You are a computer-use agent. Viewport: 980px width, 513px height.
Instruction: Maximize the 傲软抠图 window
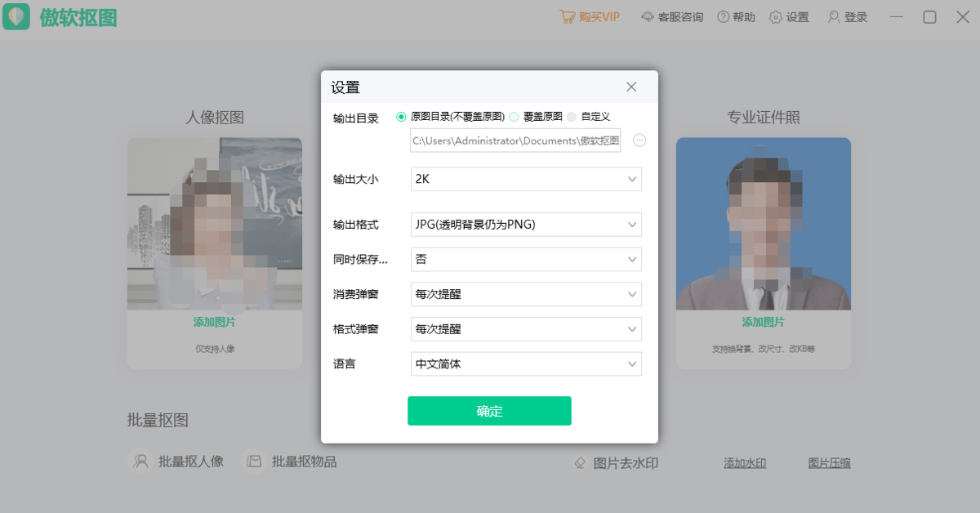pyautogui.click(x=929, y=17)
